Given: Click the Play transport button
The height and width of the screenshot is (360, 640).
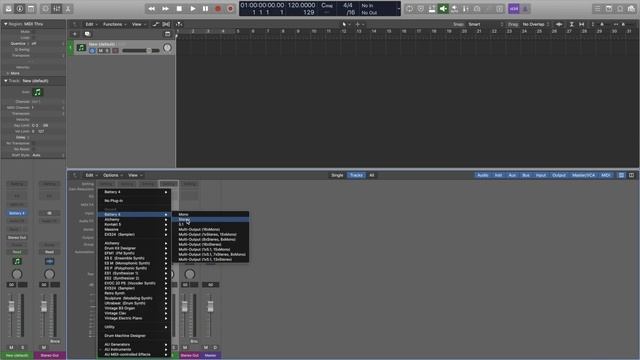Looking at the screenshot, I should click(x=193, y=9).
